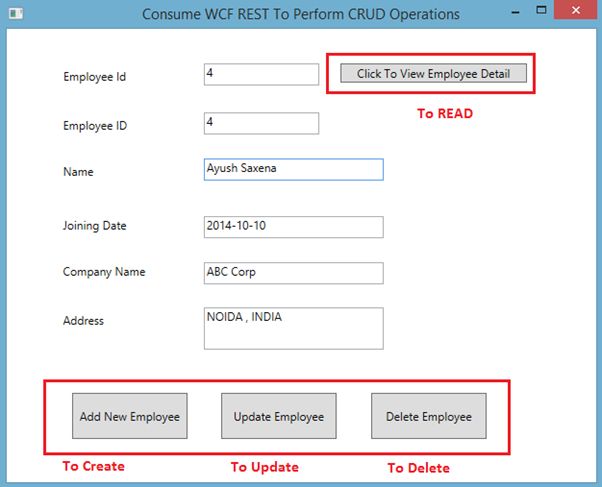Click the application icon in title bar
602x487 pixels.
tap(16, 14)
